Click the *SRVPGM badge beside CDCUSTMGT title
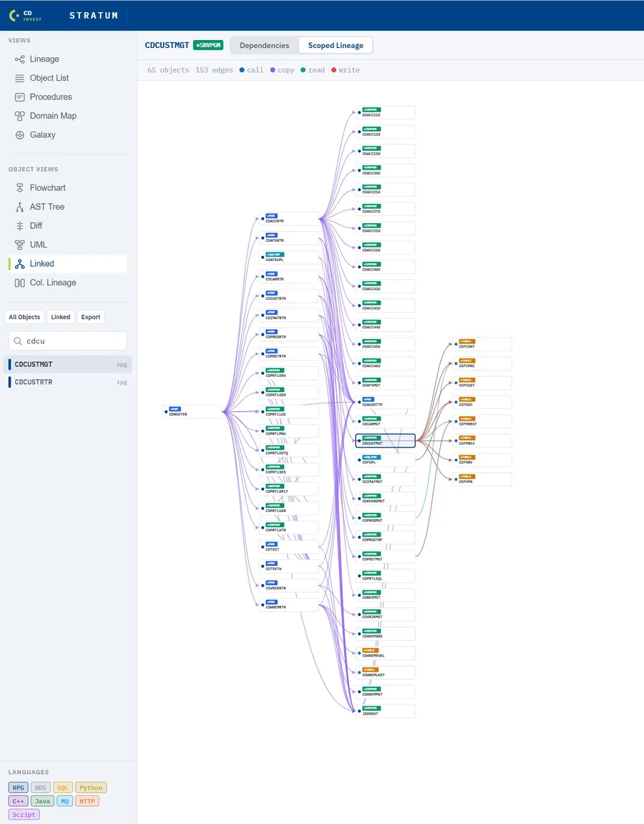The height and width of the screenshot is (824, 644). point(208,45)
